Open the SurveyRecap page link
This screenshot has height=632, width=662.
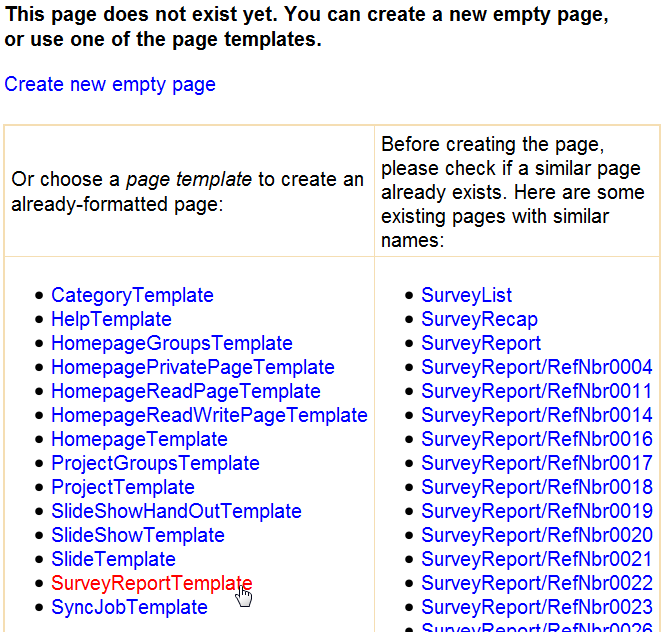click(479, 319)
